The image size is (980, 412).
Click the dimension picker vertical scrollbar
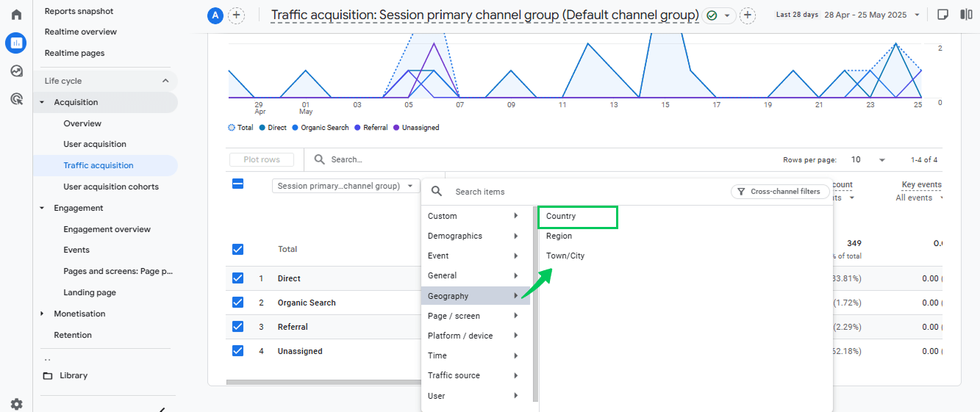(535, 305)
